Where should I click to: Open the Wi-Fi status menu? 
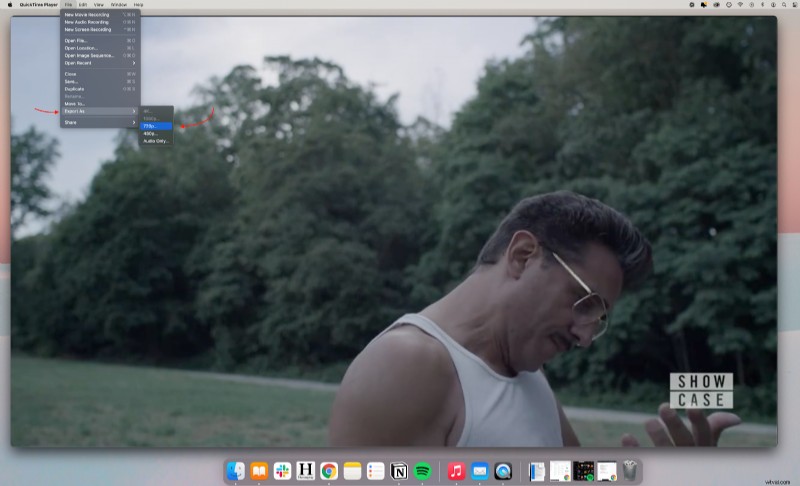(x=740, y=5)
